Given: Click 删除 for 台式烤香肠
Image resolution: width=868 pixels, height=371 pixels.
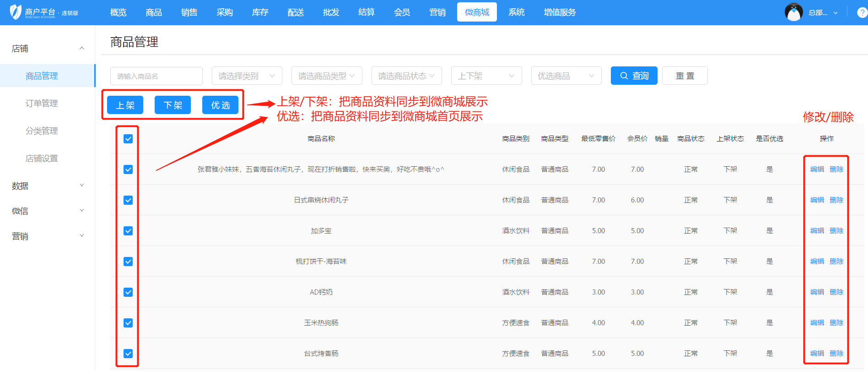Looking at the screenshot, I should (x=836, y=354).
